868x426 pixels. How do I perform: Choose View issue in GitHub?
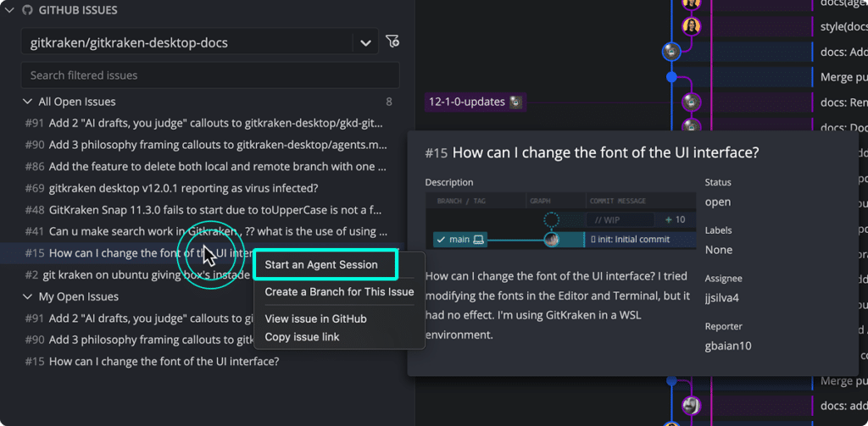pyautogui.click(x=315, y=318)
